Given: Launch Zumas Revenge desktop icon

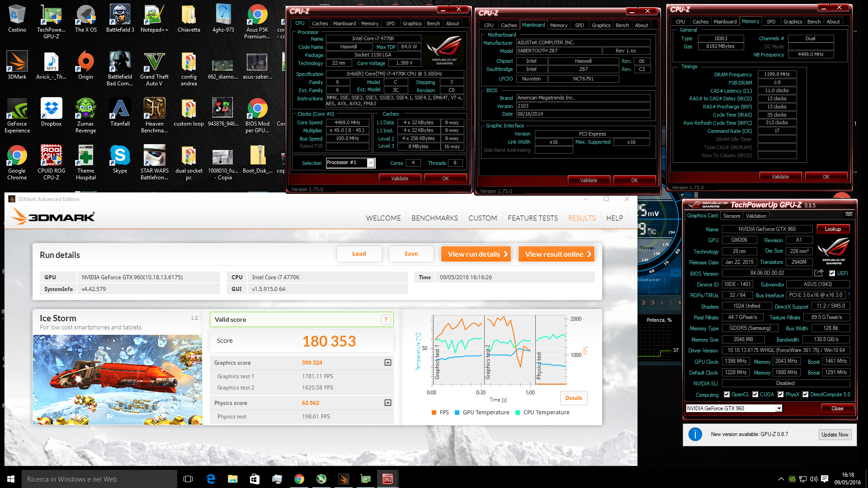Looking at the screenshot, I should click(x=85, y=116).
